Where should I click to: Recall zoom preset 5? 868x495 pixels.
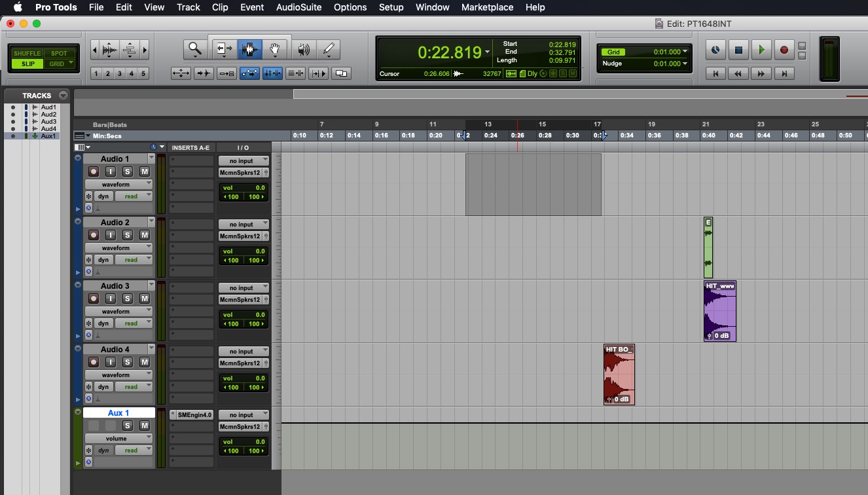click(143, 73)
